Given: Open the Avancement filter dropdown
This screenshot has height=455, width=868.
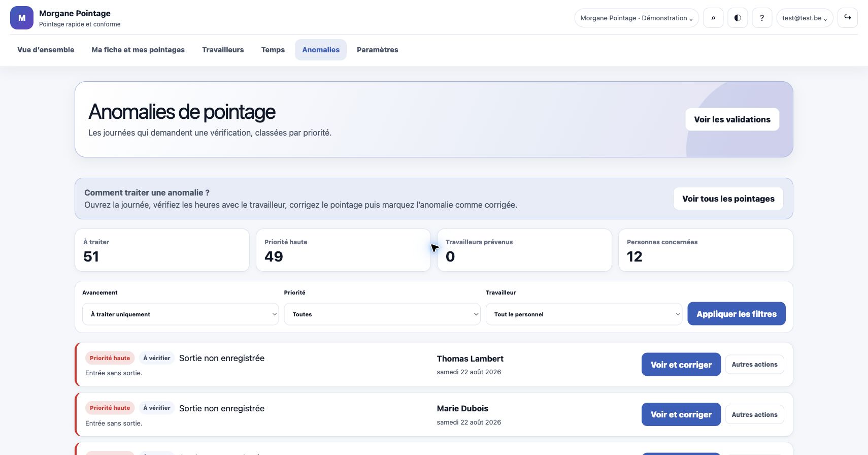Looking at the screenshot, I should [180, 314].
